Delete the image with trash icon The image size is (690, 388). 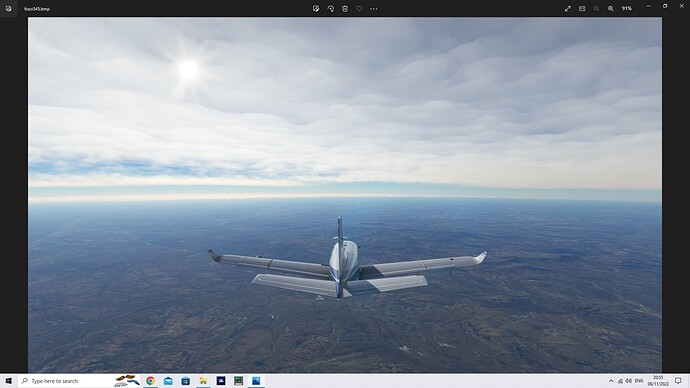(x=345, y=8)
